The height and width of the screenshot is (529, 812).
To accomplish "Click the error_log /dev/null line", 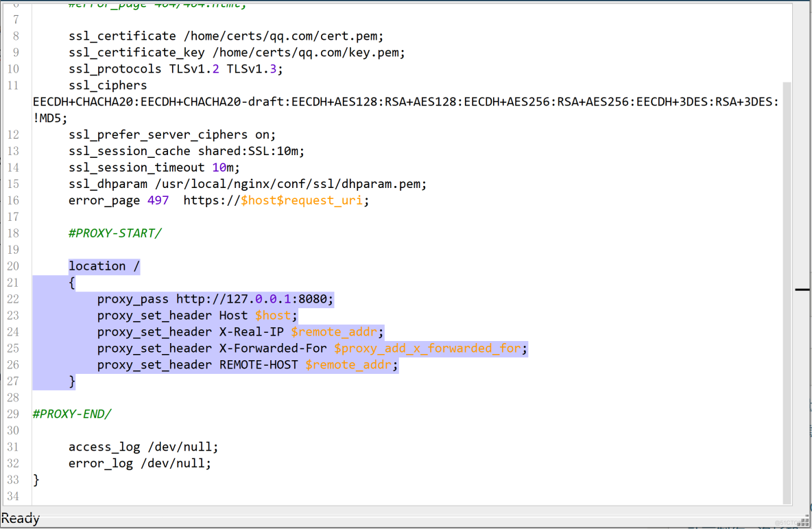I will 140,464.
